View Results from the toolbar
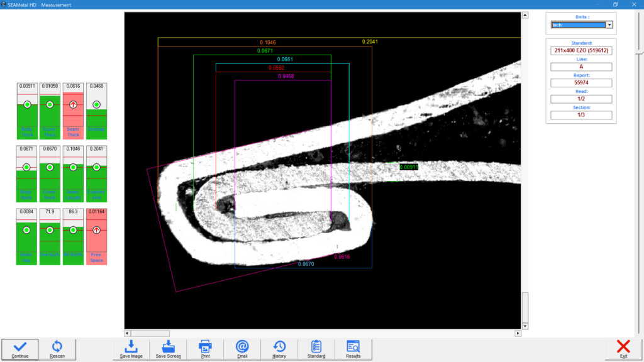644x362 pixels. (353, 349)
